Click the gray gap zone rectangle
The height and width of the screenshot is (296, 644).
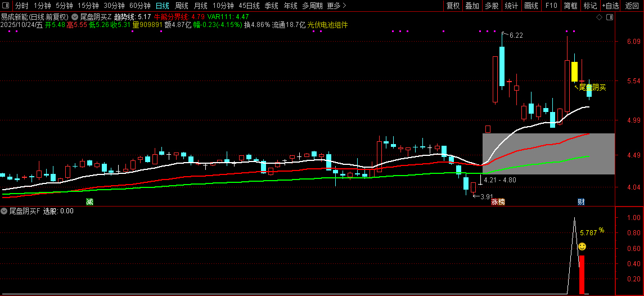click(548, 154)
